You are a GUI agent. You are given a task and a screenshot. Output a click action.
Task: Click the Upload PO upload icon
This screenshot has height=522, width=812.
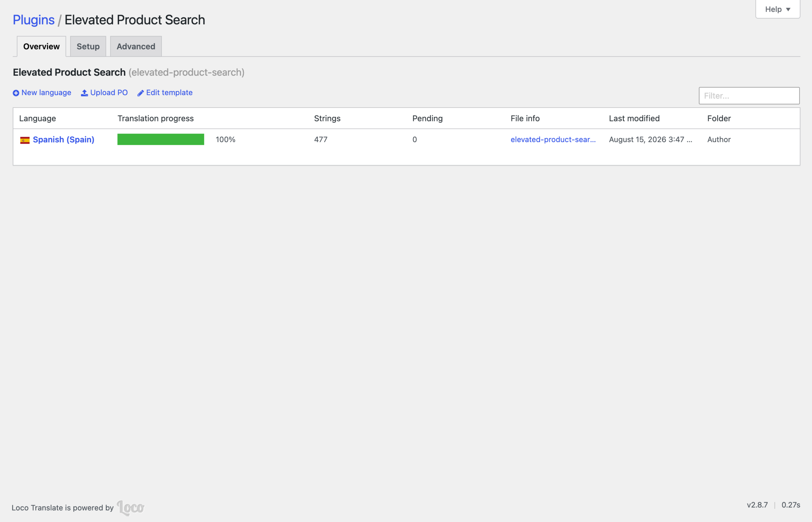coord(84,93)
